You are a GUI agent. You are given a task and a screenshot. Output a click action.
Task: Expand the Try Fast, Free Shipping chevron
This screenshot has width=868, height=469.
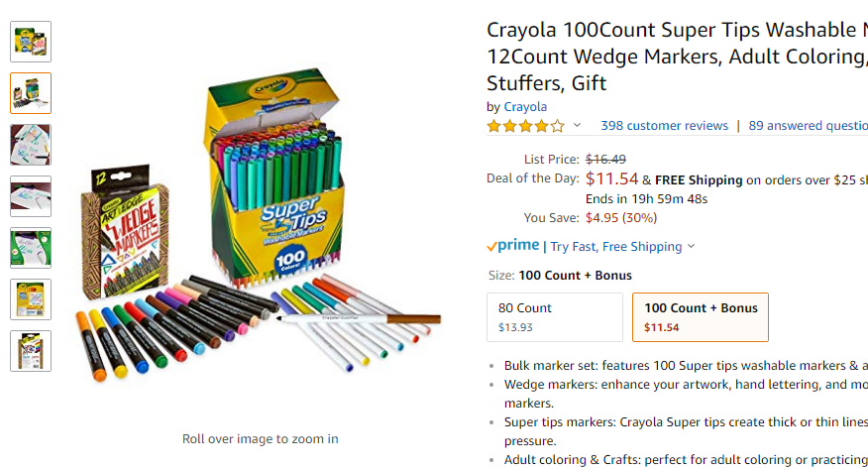point(691,246)
